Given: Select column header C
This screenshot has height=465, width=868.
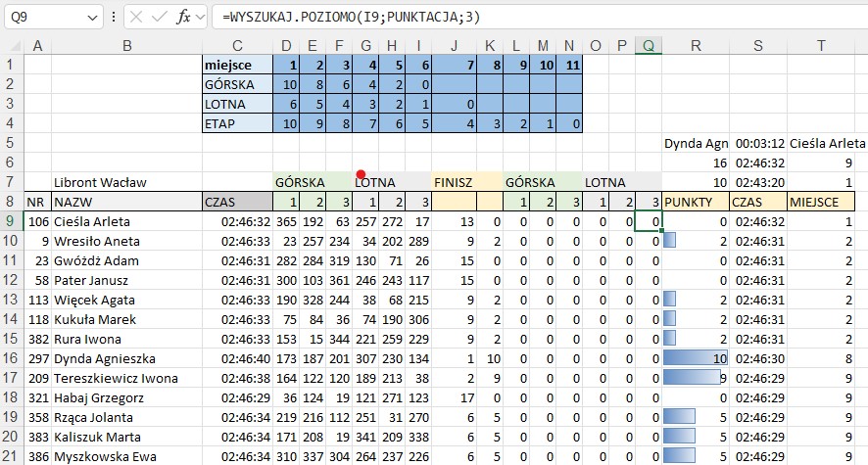Looking at the screenshot, I should (236, 45).
